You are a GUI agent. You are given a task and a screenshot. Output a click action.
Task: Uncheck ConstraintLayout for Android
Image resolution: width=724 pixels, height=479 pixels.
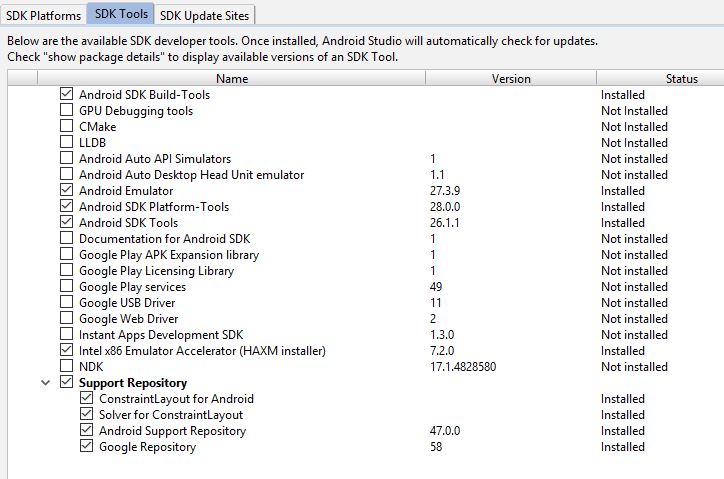pyautogui.click(x=87, y=399)
